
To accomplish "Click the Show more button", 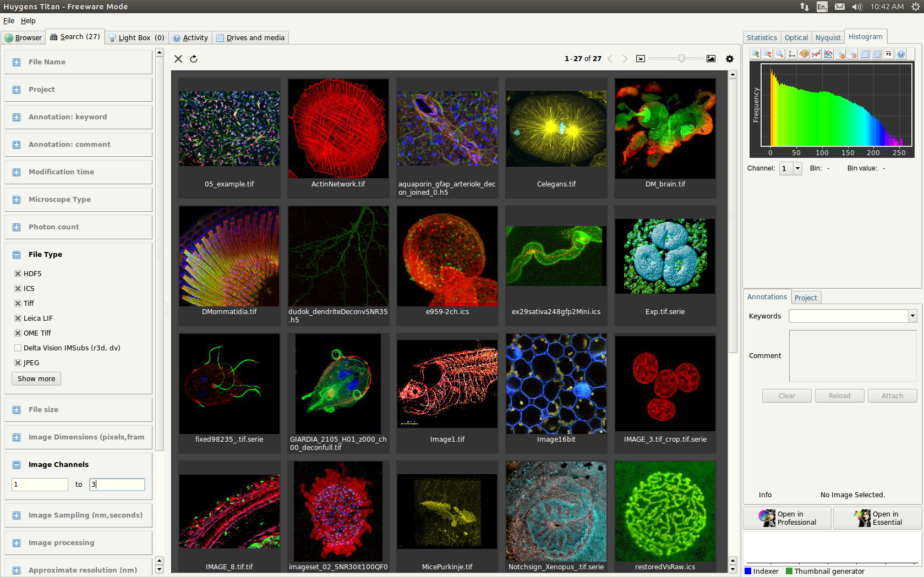I will (36, 379).
